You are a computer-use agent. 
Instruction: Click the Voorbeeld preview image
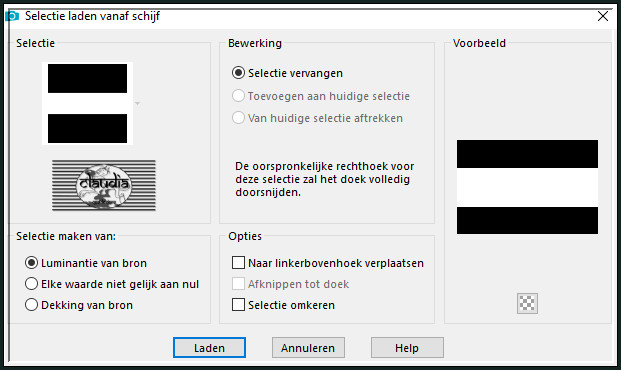click(527, 187)
